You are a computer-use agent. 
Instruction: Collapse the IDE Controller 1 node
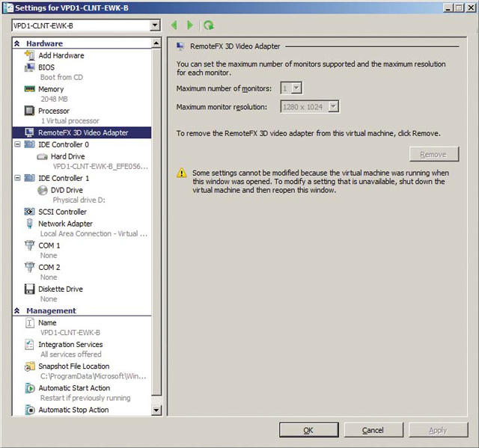point(18,177)
